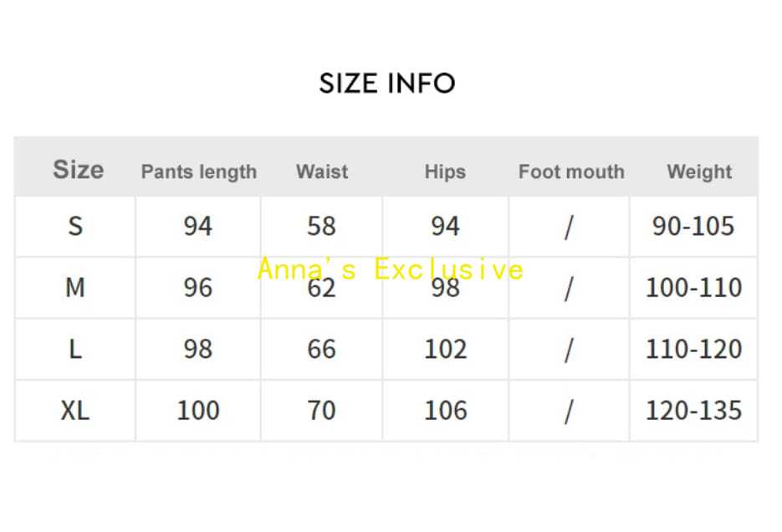This screenshot has width=782, height=532.
Task: Select the Size column header
Action: 78,170
